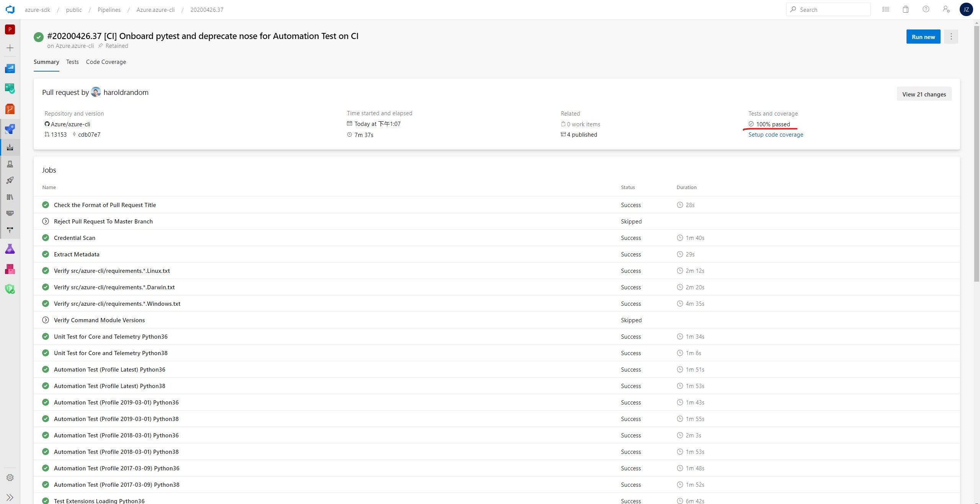Click View 21 changes button
The height and width of the screenshot is (504, 980).
coord(924,94)
